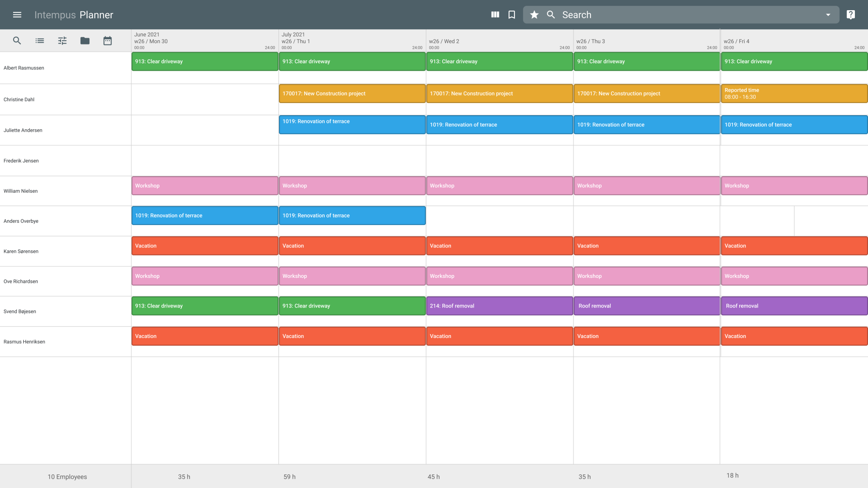The height and width of the screenshot is (488, 868).
Task: Click the column view icon in the top bar
Action: [x=495, y=14]
